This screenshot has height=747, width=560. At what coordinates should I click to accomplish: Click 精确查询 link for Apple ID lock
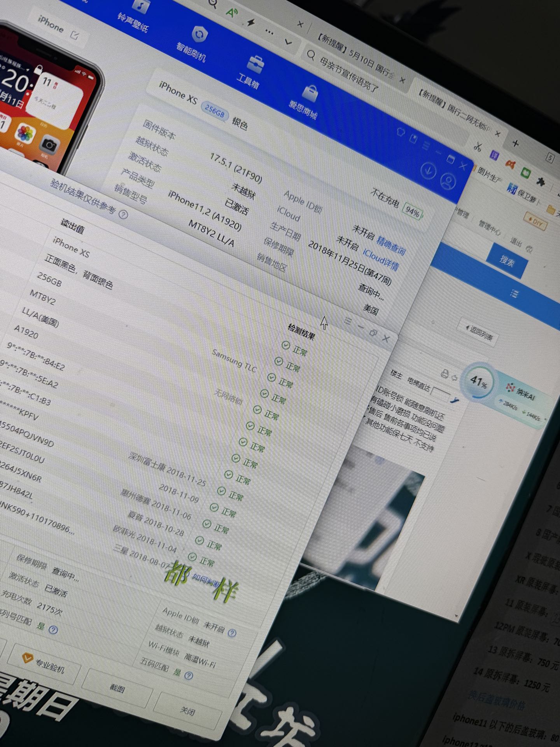[x=391, y=245]
